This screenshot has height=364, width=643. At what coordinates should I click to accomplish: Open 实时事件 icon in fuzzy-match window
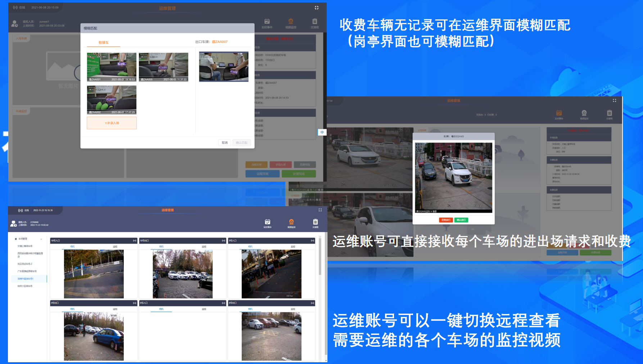click(x=267, y=23)
